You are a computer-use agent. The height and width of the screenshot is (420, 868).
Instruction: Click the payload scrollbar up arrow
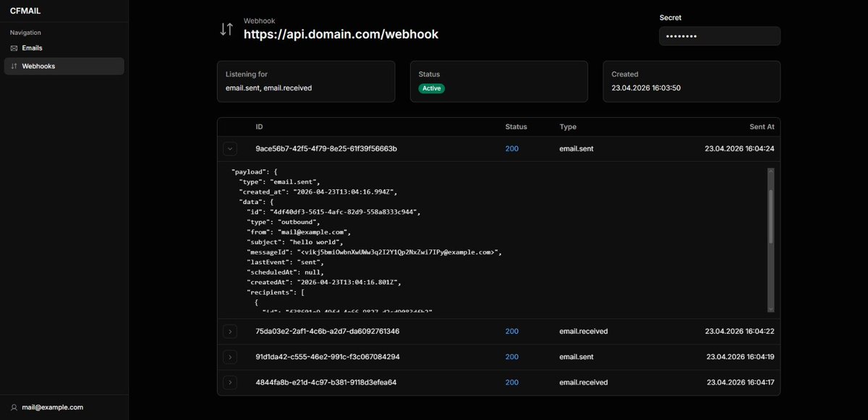770,172
